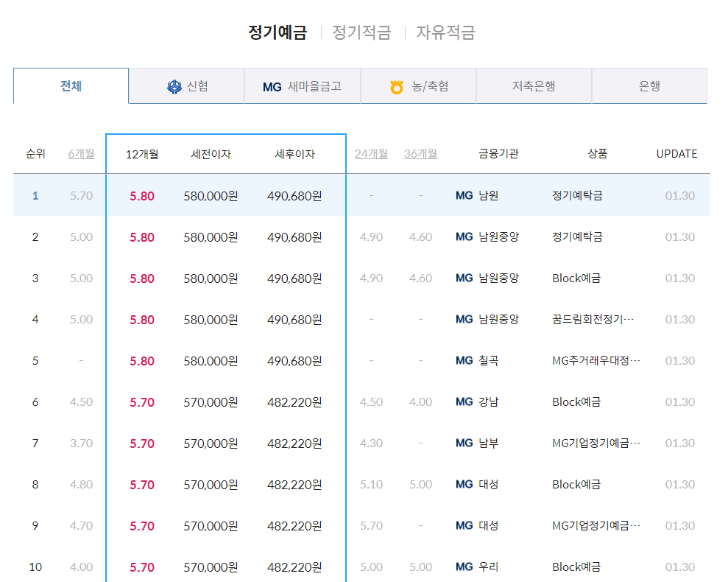This screenshot has width=728, height=582.
Task: Open MG주거래우대정 product in rank 5 row
Action: click(x=596, y=360)
